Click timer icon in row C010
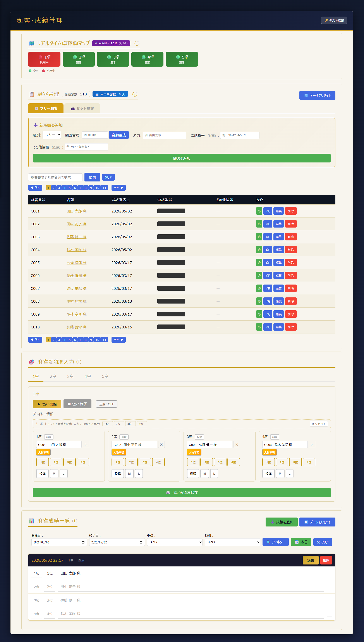Screen dimensions: 364x642 pyautogui.click(x=259, y=327)
